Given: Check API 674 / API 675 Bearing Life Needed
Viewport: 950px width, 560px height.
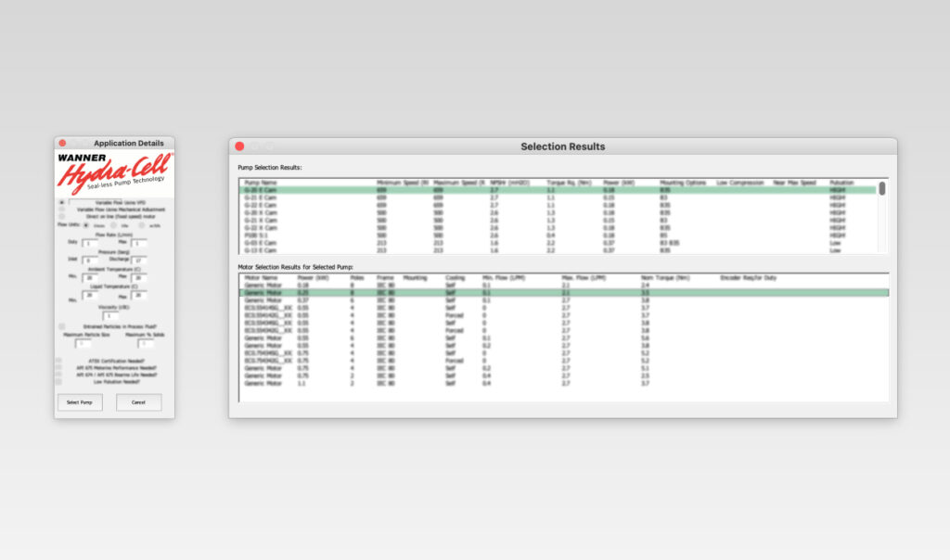Looking at the screenshot, I should 58,375.
